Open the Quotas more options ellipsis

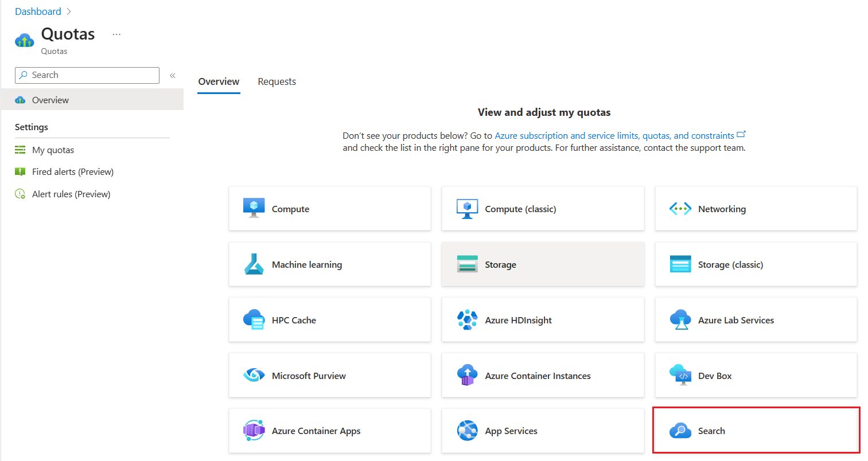pos(116,34)
